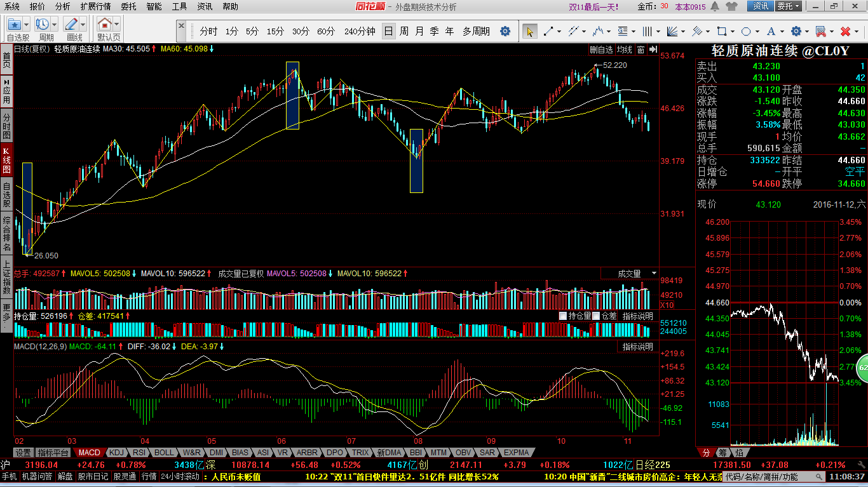Switch chart period to 日 daily

pyautogui.click(x=388, y=31)
